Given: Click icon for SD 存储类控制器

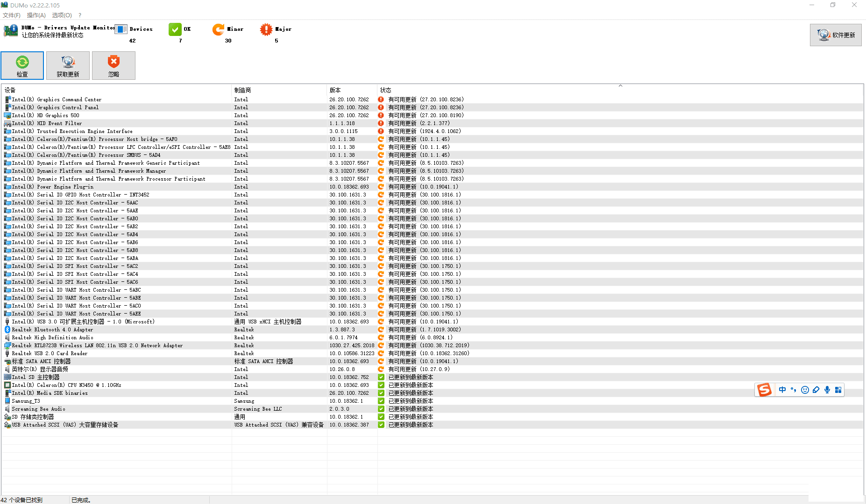Looking at the screenshot, I should coord(7,417).
